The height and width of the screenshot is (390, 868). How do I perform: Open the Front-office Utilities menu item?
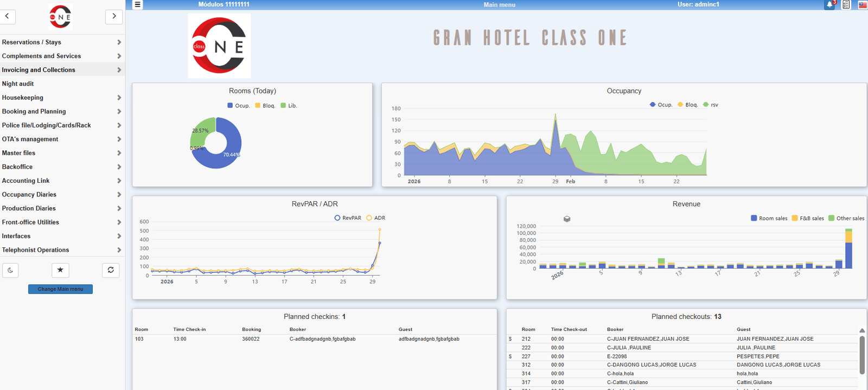(62, 222)
